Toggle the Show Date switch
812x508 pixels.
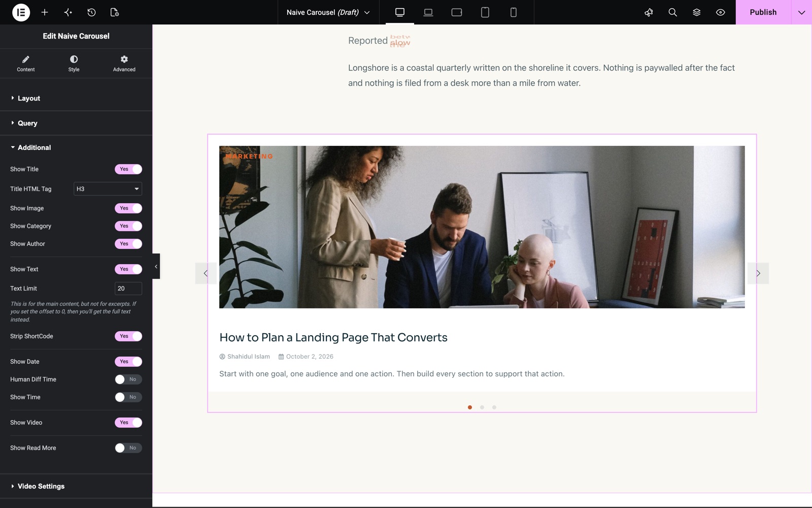pos(128,362)
